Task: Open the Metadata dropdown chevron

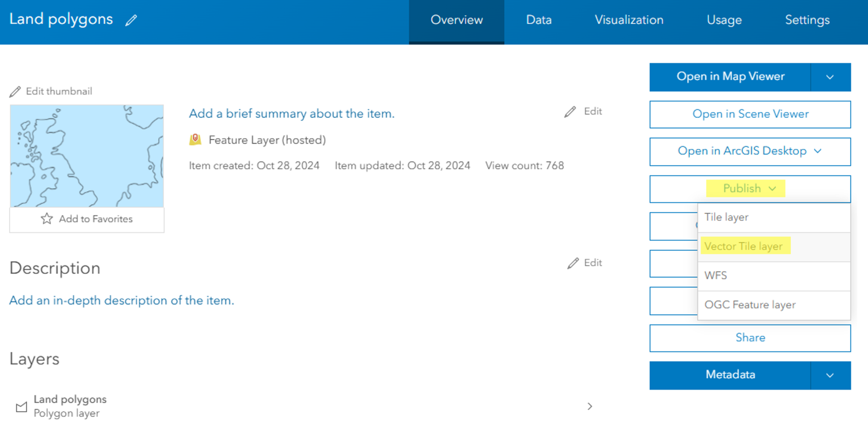Action: pos(830,375)
